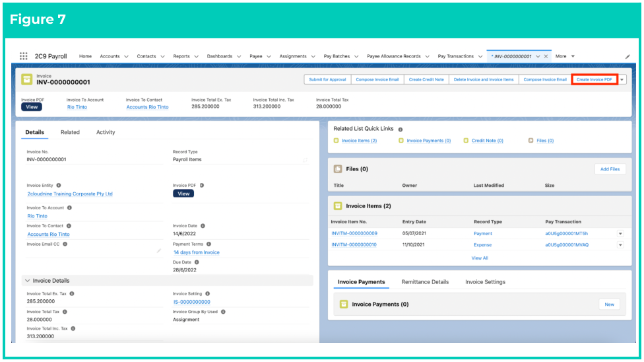Screen dimensions: 644x362
Task: Show info for Related List Quick Links
Action: (x=401, y=129)
